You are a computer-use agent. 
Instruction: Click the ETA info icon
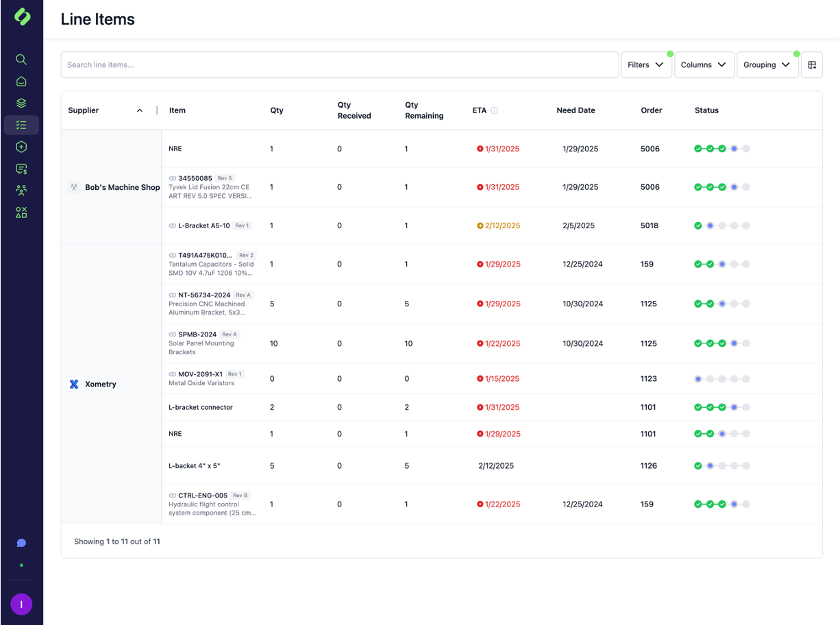click(x=495, y=110)
